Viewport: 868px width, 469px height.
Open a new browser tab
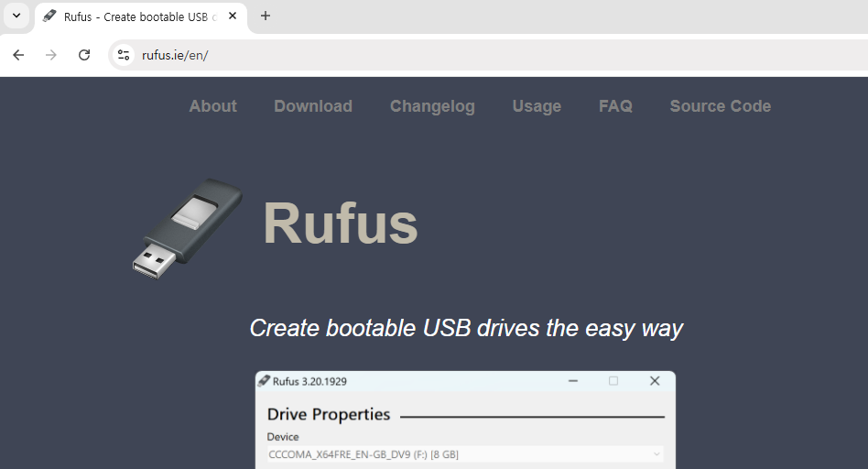click(x=266, y=16)
